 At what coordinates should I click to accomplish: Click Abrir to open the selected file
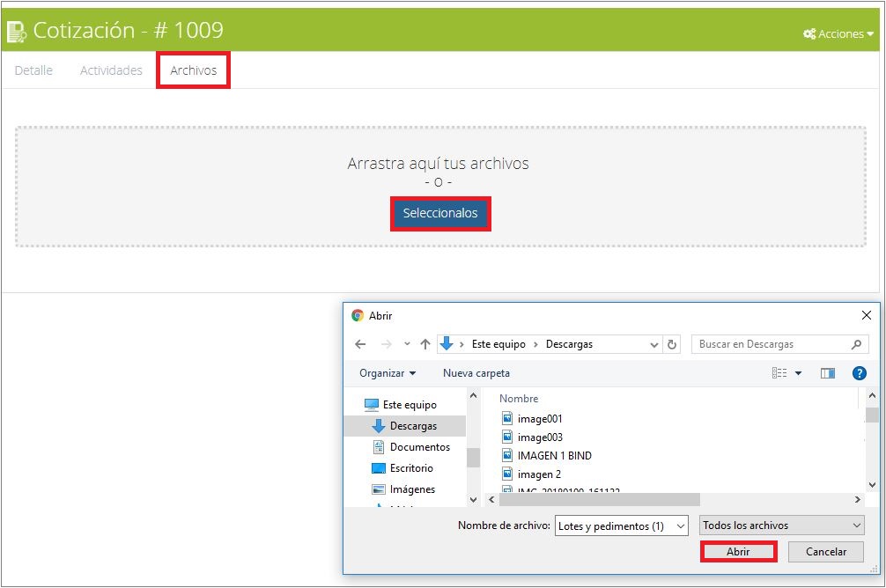tap(738, 552)
